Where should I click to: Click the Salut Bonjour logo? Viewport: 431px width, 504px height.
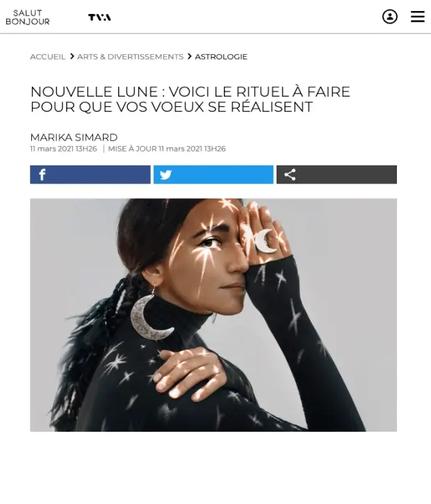tap(28, 17)
